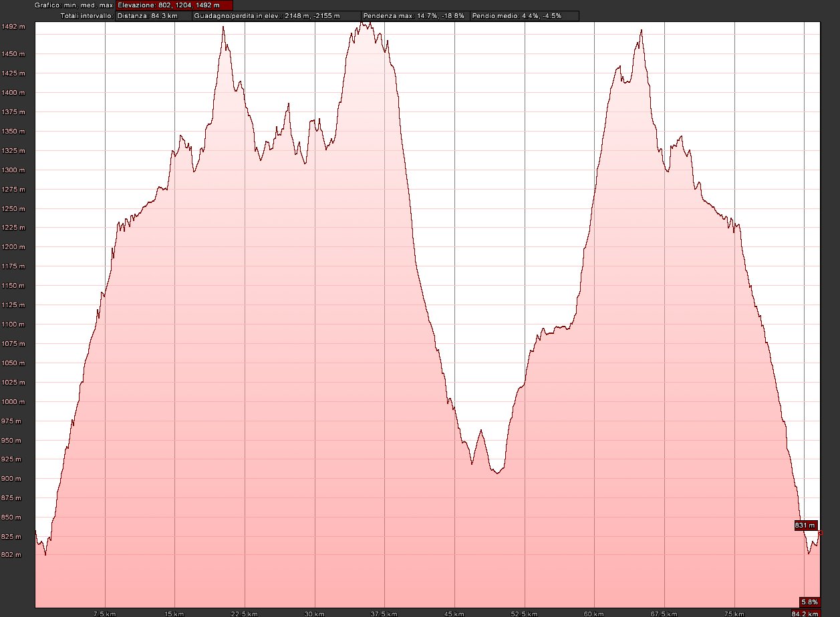Click the small red cursor marker square
Image resolution: width=840 pixels, height=617 pixels.
coord(820,533)
